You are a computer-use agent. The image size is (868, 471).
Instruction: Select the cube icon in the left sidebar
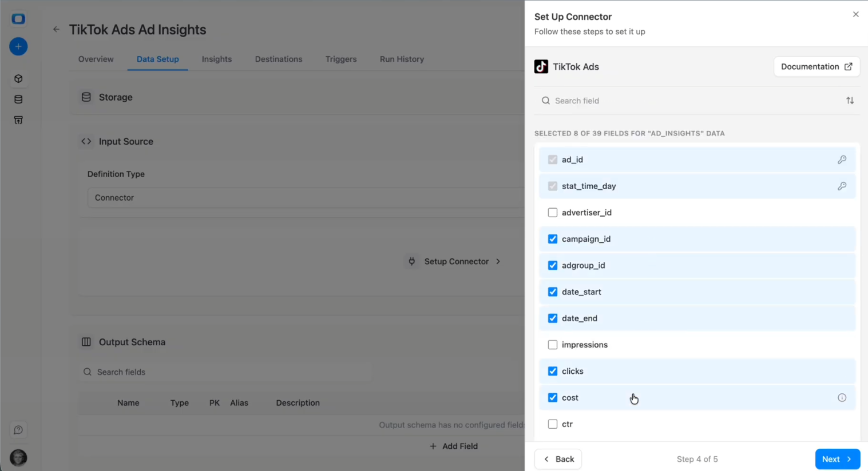pyautogui.click(x=18, y=78)
